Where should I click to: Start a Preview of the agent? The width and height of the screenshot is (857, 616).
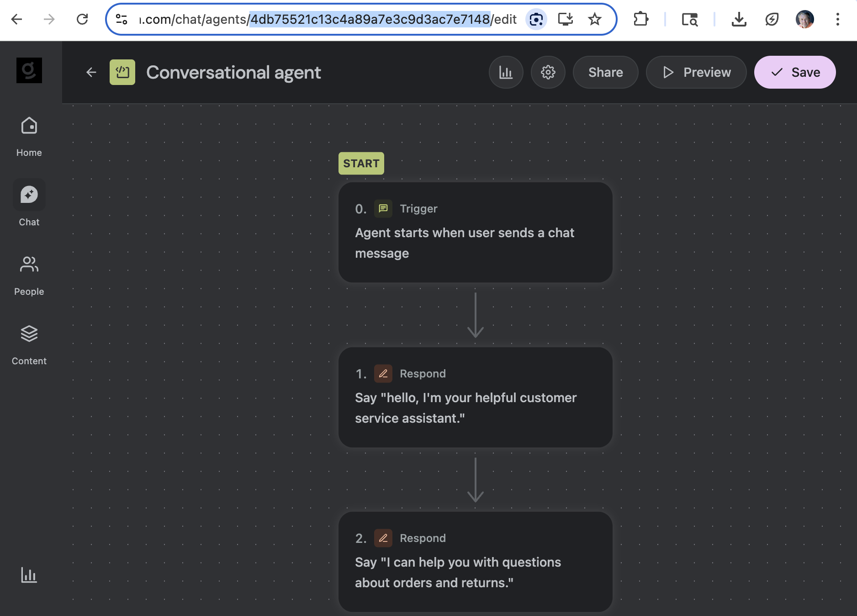[696, 72]
